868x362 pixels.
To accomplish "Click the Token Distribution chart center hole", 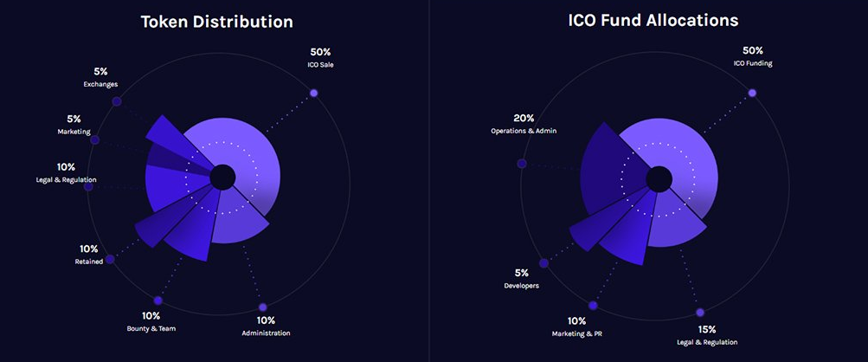I will (222, 178).
